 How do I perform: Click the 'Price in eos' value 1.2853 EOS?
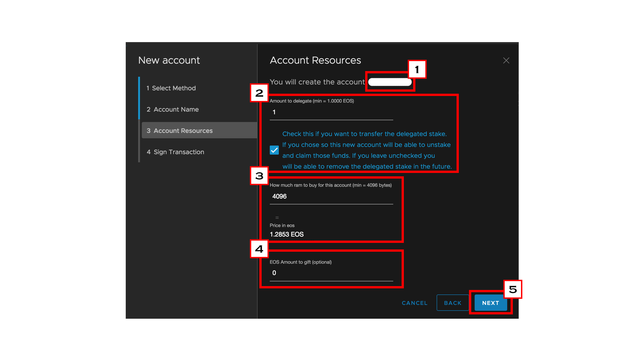286,235
